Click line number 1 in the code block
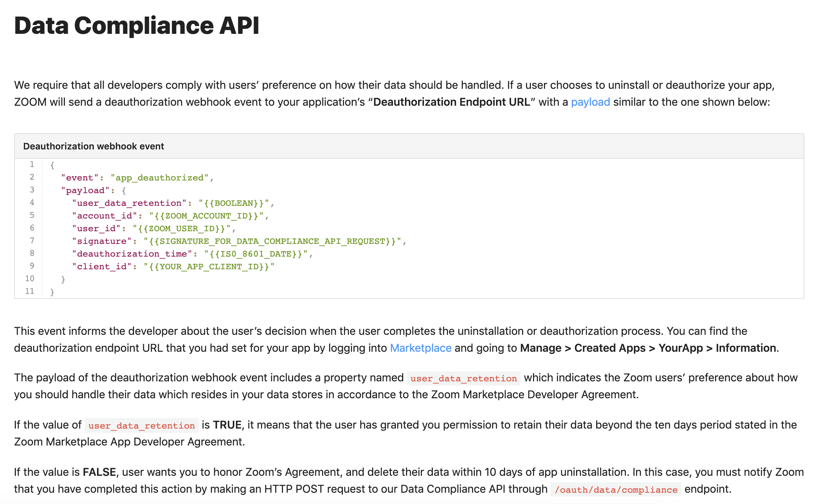Screen dimensions: 829x504 [x=32, y=165]
